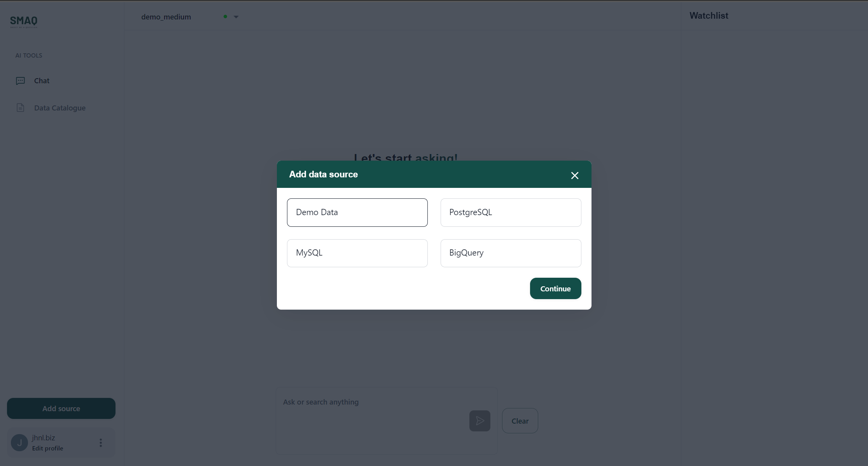Select the Demo Data source option

pyautogui.click(x=357, y=212)
